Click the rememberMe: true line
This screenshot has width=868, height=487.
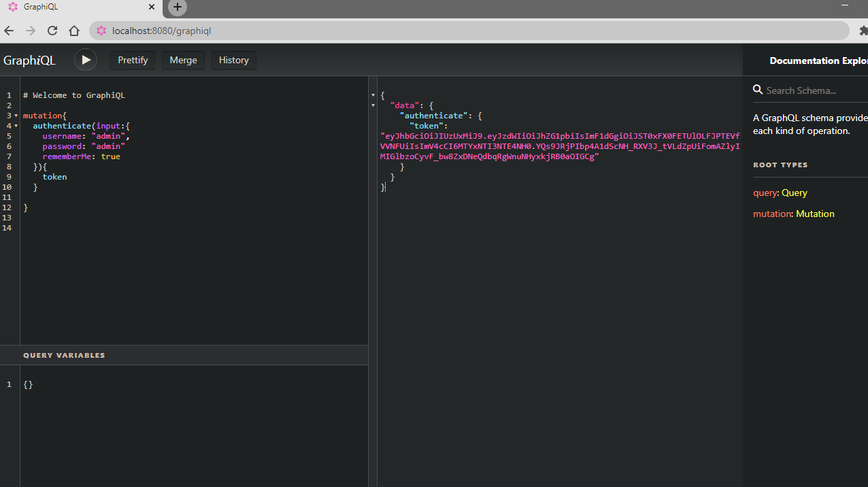pyautogui.click(x=81, y=156)
